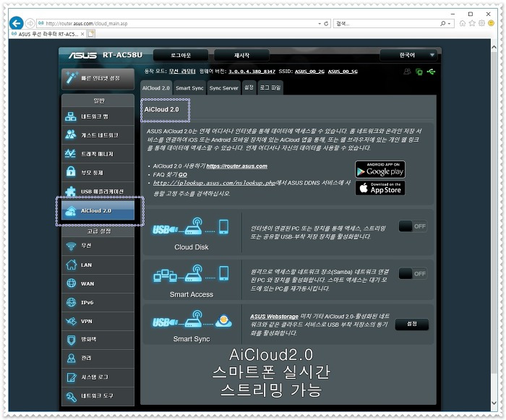Open Network Tools sidebar item
The width and height of the screenshot is (506, 420).
coord(98,396)
